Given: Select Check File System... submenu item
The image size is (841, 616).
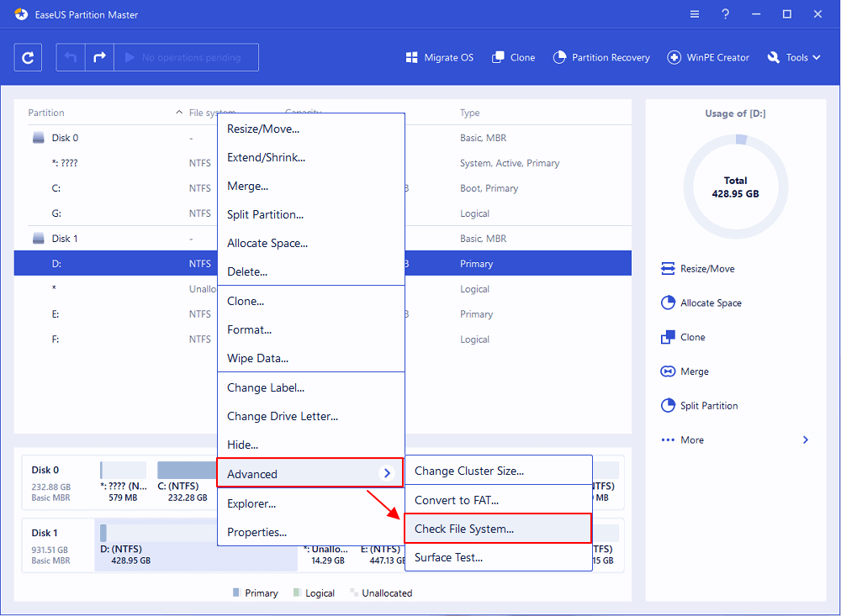Looking at the screenshot, I should coord(498,529).
